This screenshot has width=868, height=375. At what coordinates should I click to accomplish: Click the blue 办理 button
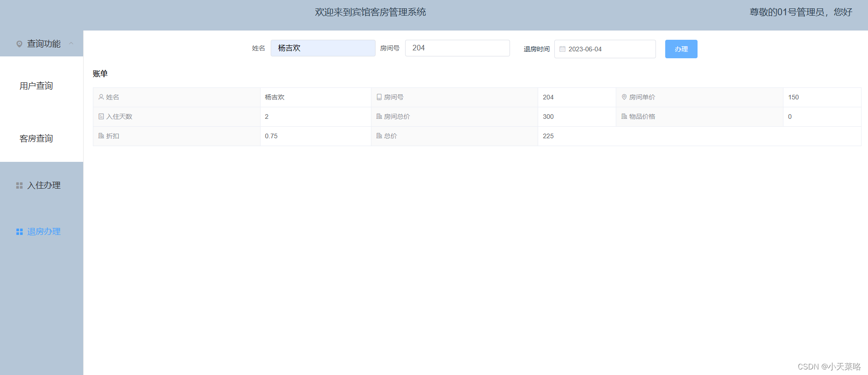pos(681,49)
